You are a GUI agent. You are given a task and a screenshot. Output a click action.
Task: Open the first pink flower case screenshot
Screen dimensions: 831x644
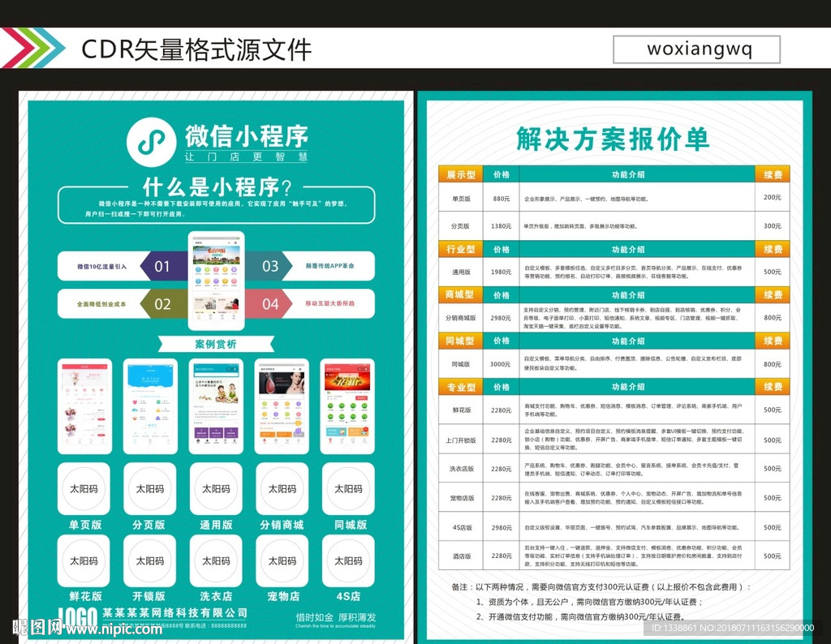(x=84, y=406)
